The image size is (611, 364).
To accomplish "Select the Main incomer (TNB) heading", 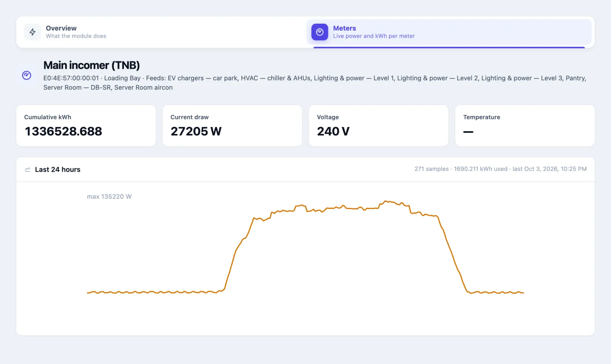I will click(92, 65).
